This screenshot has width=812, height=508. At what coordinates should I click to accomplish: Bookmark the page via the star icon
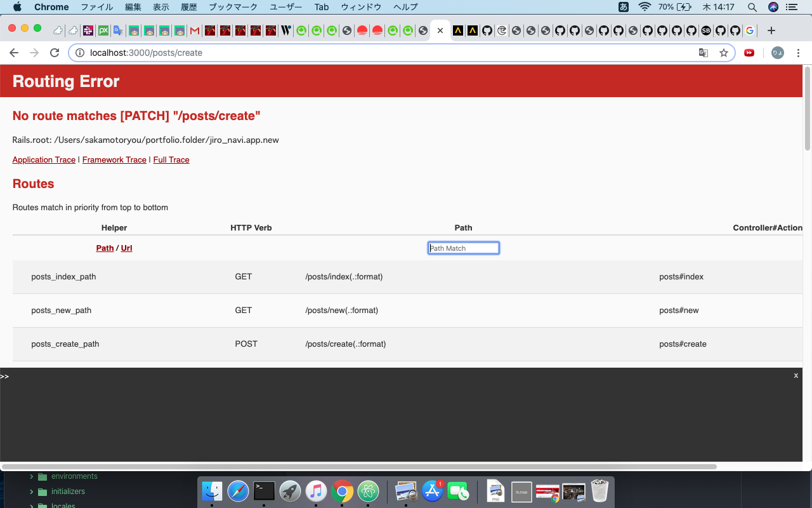tap(724, 53)
